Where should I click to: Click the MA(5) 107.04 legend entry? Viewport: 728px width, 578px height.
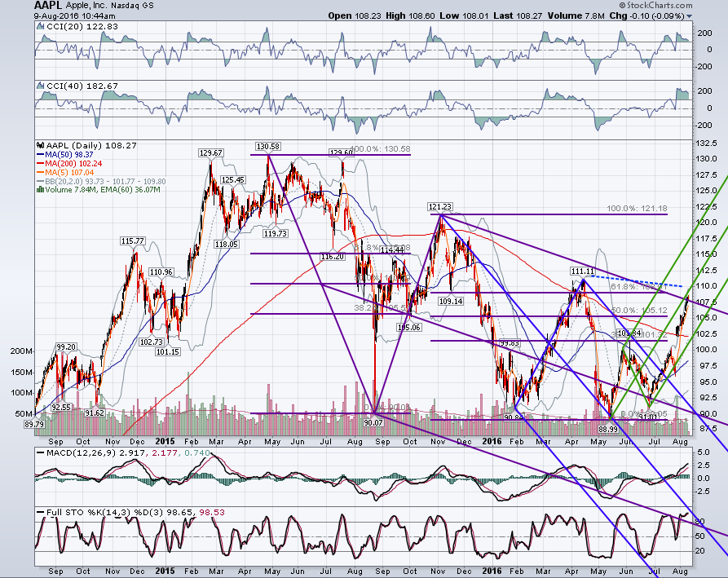[x=69, y=172]
